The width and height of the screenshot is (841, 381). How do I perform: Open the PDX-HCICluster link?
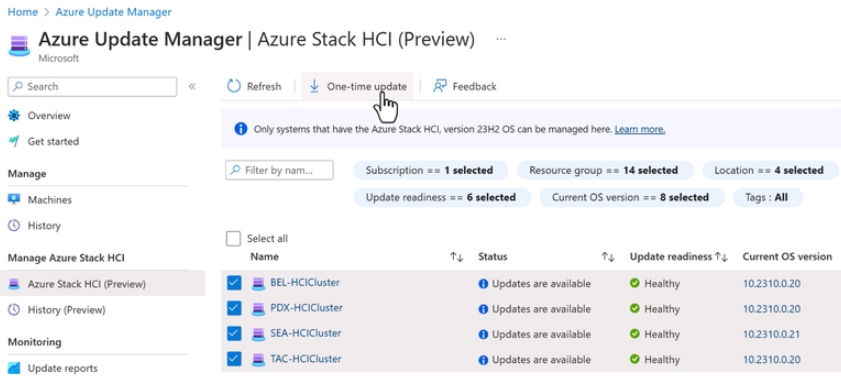pos(306,308)
